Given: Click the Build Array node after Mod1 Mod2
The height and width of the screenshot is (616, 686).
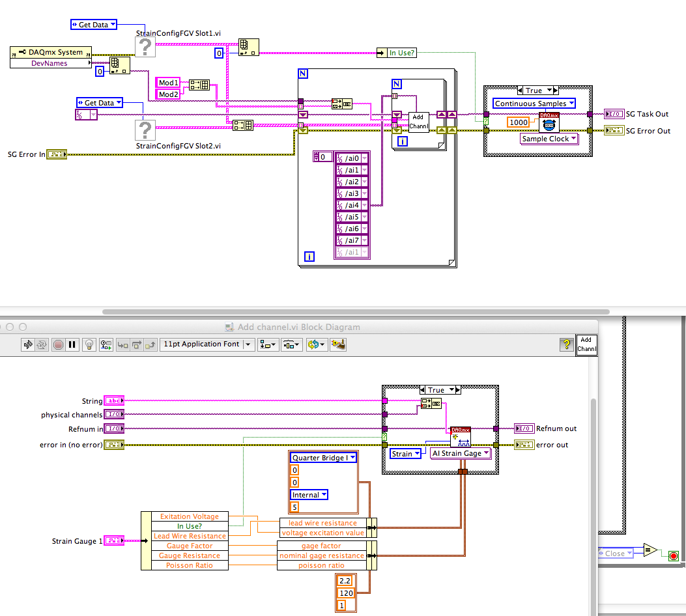Looking at the screenshot, I should pos(199,85).
